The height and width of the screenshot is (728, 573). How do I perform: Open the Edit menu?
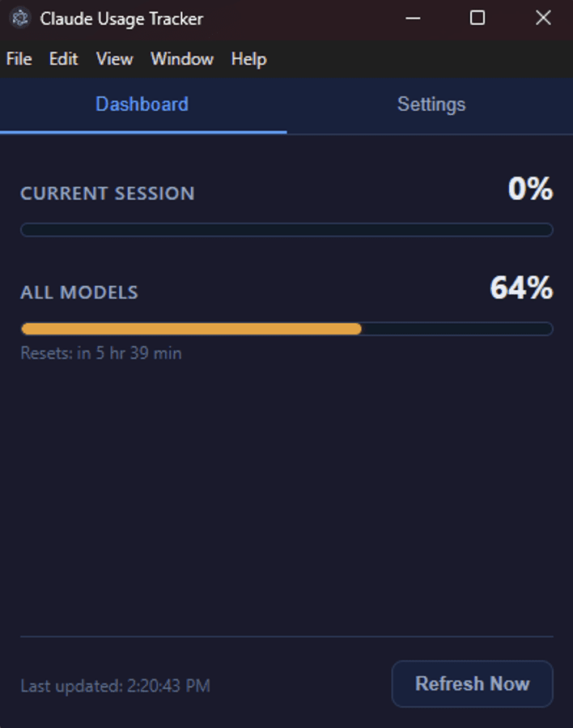[x=63, y=58]
